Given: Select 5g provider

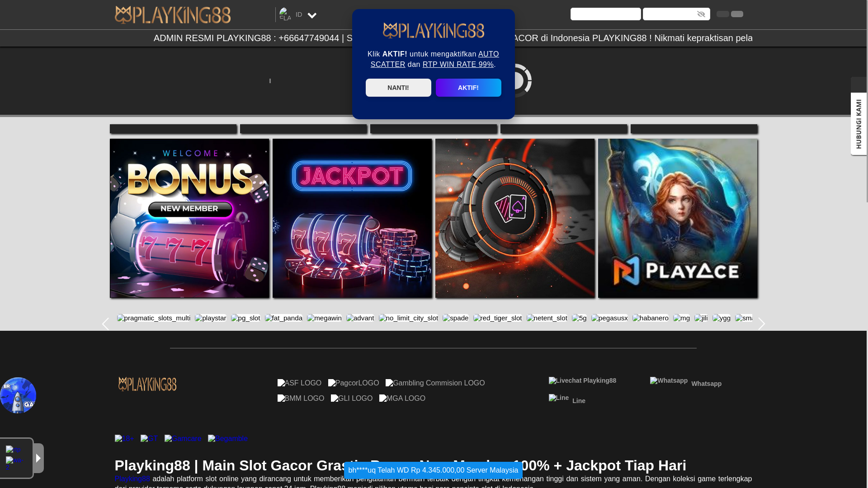Looking at the screenshot, I should [x=579, y=318].
